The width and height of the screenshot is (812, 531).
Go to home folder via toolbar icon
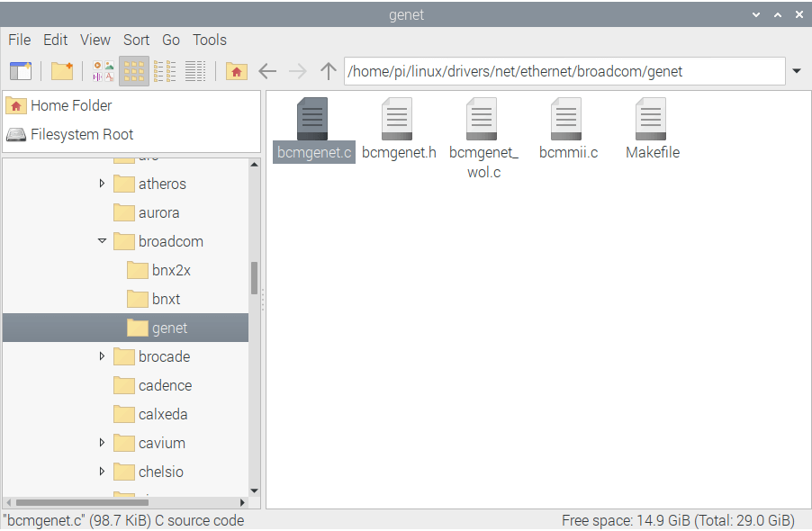tap(236, 71)
